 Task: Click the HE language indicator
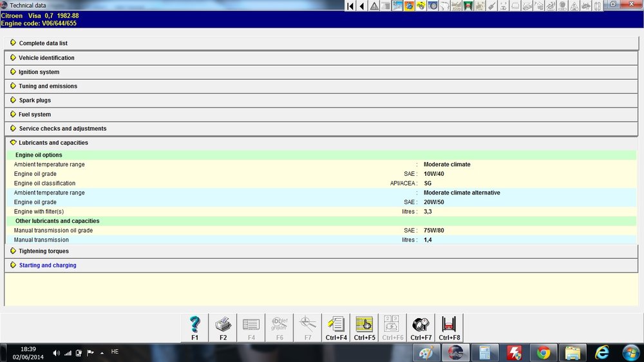tap(115, 352)
